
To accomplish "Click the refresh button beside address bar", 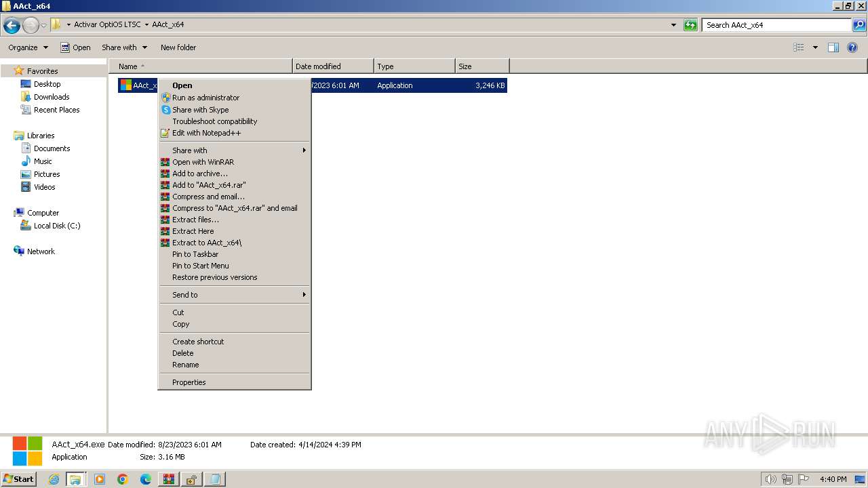I will pyautogui.click(x=690, y=25).
